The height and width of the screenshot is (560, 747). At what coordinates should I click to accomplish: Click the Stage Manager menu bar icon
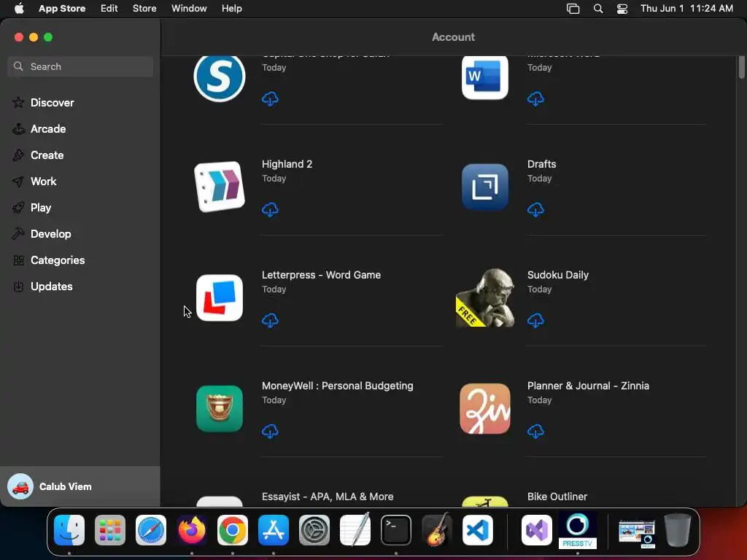coord(573,9)
